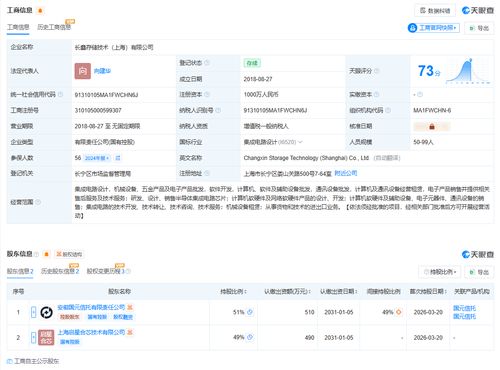Click the detail icon next to 51% holding
This screenshot has height=370, width=500.
click(x=250, y=312)
